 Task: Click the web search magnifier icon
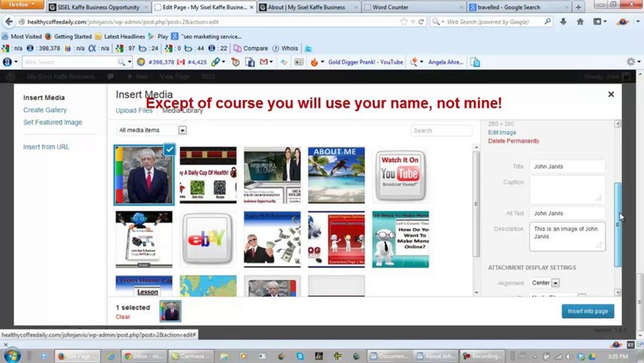[x=547, y=22]
